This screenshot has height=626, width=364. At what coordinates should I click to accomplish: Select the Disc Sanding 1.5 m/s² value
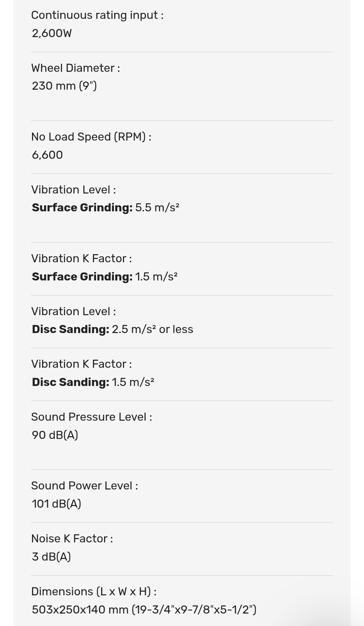(x=93, y=382)
